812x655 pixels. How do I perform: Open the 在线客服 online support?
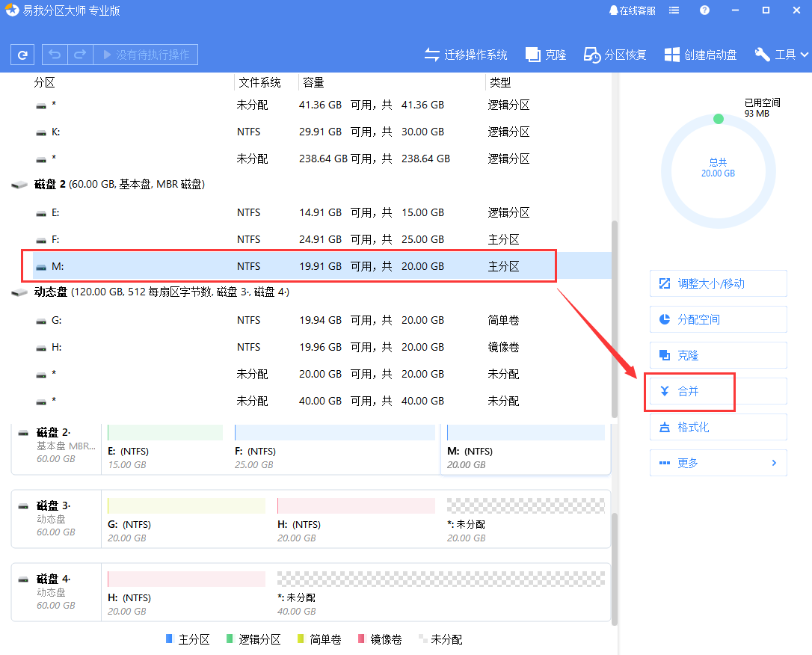coord(632,10)
